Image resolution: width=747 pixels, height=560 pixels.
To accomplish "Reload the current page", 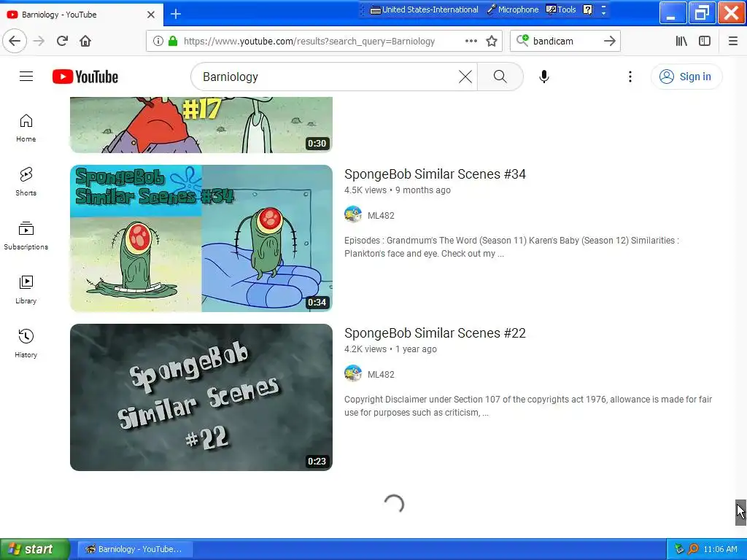I will pyautogui.click(x=62, y=41).
